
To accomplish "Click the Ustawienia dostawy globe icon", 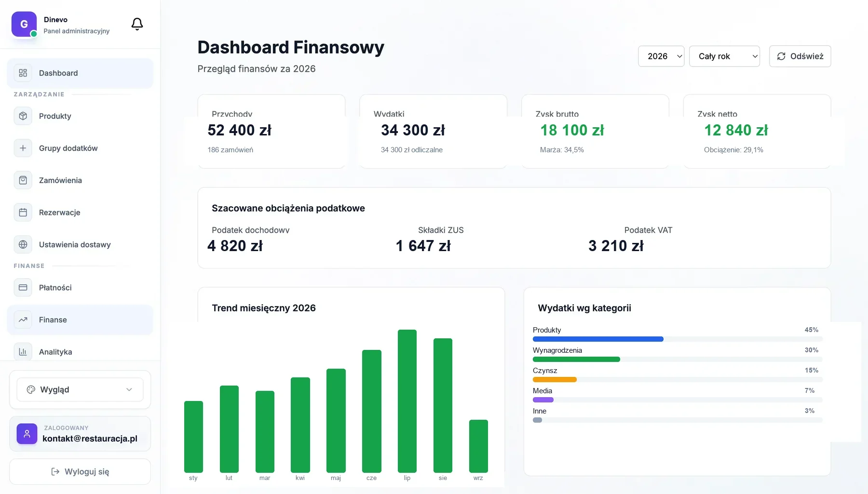I will [x=23, y=244].
